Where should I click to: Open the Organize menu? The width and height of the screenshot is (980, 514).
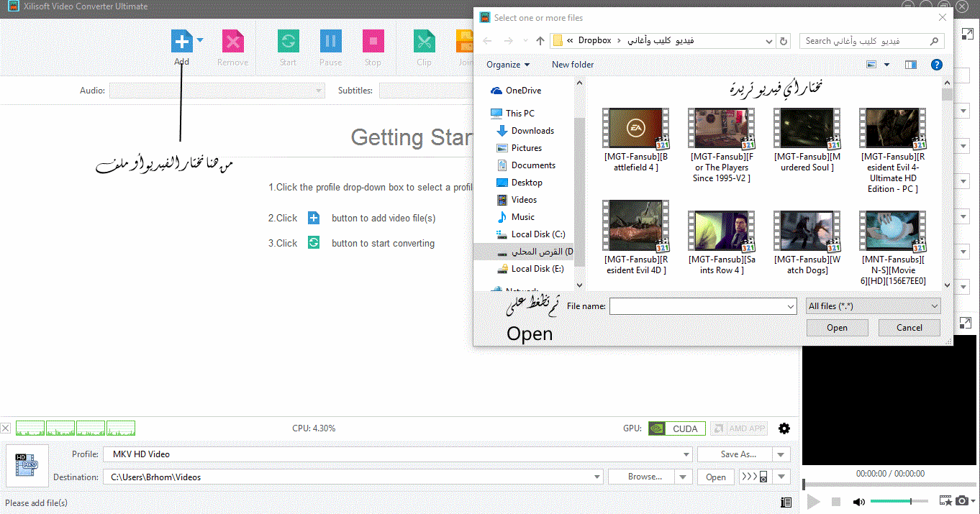pos(507,65)
